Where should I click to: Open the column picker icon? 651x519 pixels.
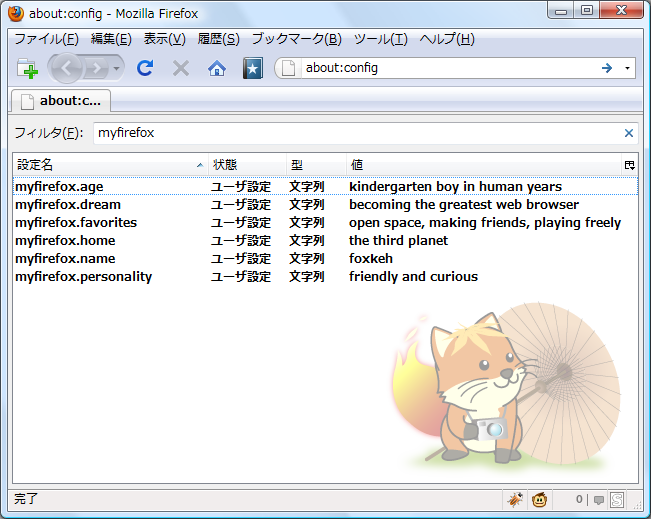click(x=630, y=165)
